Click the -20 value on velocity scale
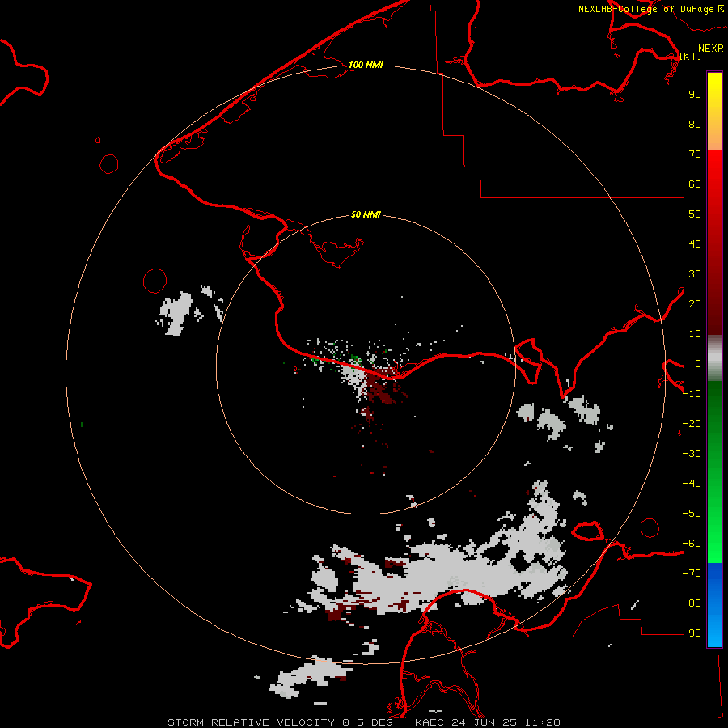728x728 pixels. tap(692, 424)
